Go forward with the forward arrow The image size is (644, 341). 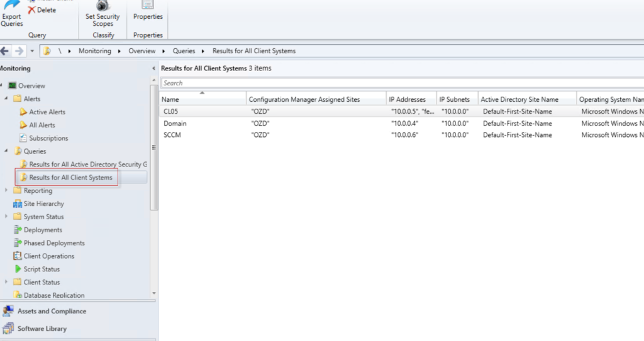pos(19,51)
